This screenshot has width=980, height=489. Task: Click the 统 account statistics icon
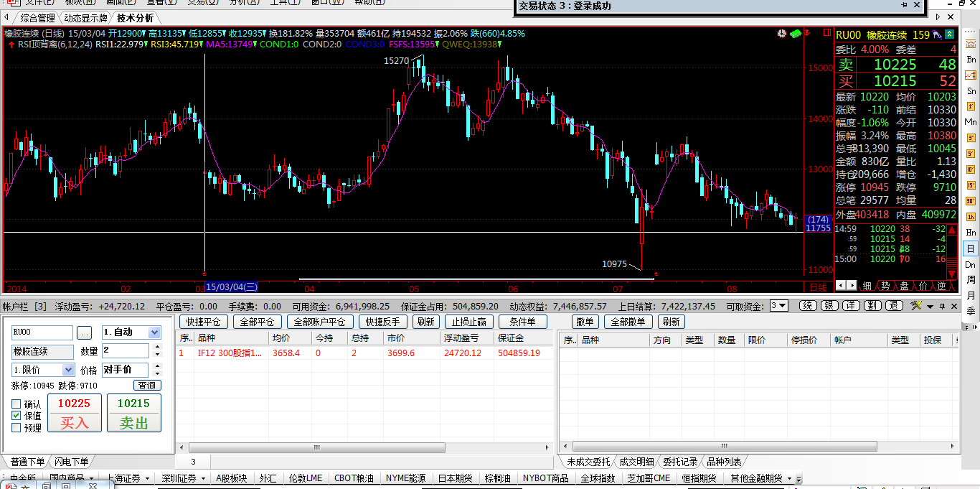(x=809, y=306)
